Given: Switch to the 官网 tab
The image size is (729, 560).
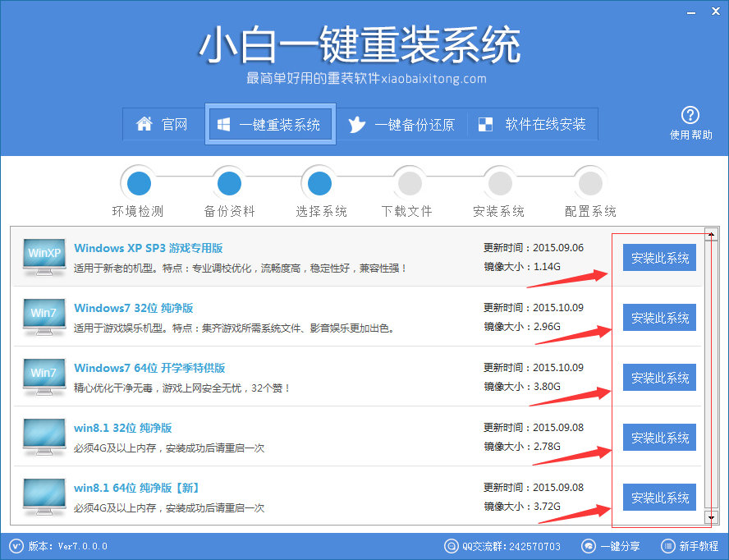Looking at the screenshot, I should tap(163, 124).
